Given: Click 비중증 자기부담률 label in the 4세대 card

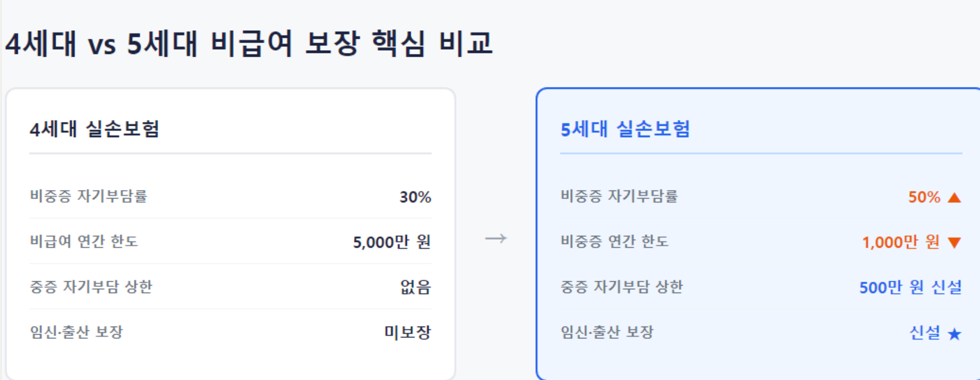Looking at the screenshot, I should tap(89, 196).
